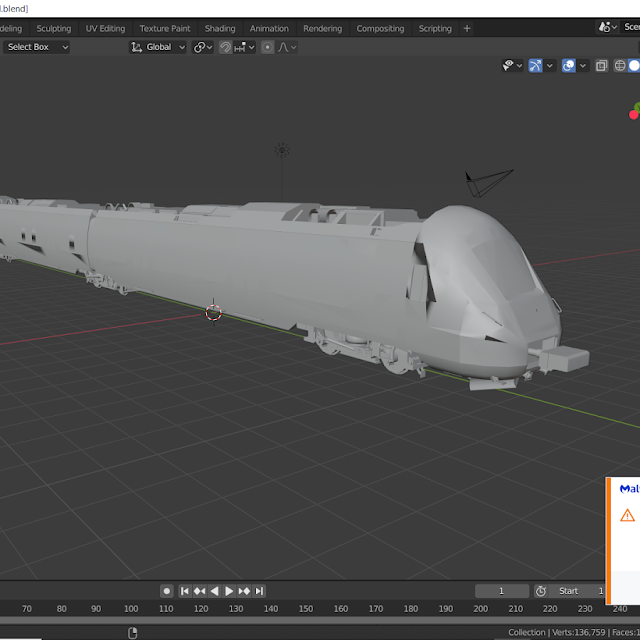Screen dimensions: 640x640
Task: Jump to the timeline start frame
Action: pos(183,591)
